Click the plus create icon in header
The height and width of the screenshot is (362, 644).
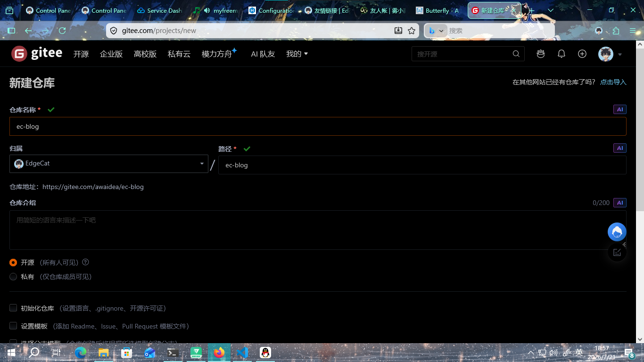click(x=582, y=54)
